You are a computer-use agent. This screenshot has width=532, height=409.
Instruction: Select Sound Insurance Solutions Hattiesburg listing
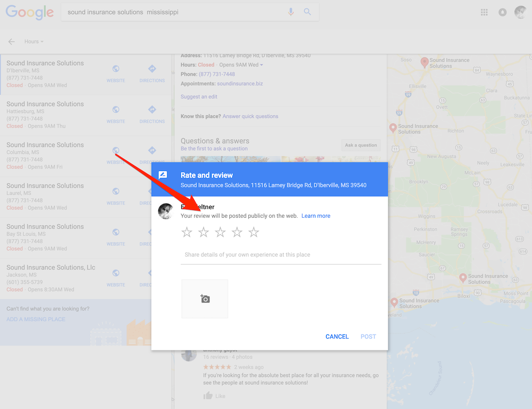pyautogui.click(x=51, y=115)
